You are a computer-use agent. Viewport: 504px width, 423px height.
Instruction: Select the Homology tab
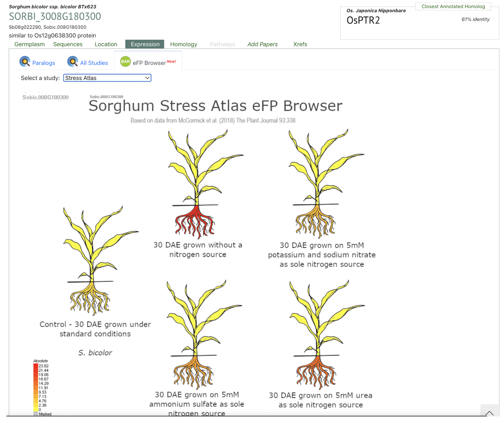(183, 44)
